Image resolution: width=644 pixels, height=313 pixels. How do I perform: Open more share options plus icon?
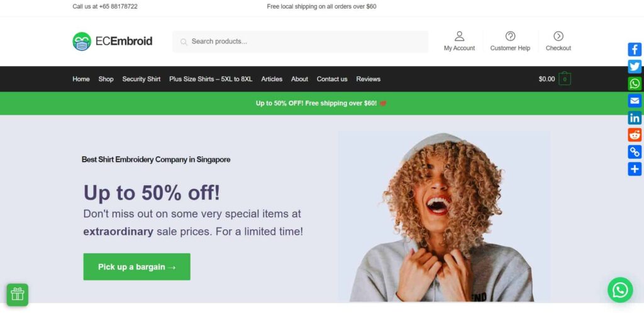[x=635, y=169]
